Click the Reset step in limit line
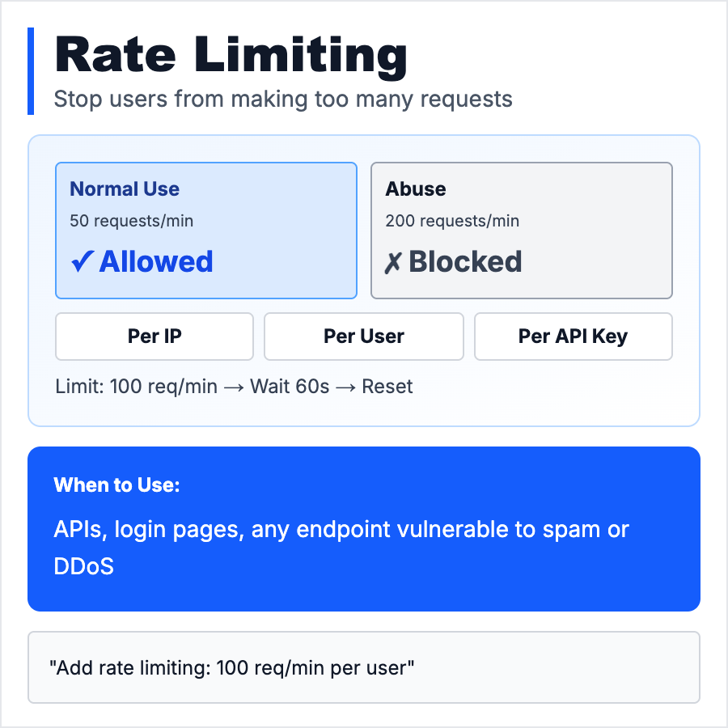728x728 pixels. [387, 387]
